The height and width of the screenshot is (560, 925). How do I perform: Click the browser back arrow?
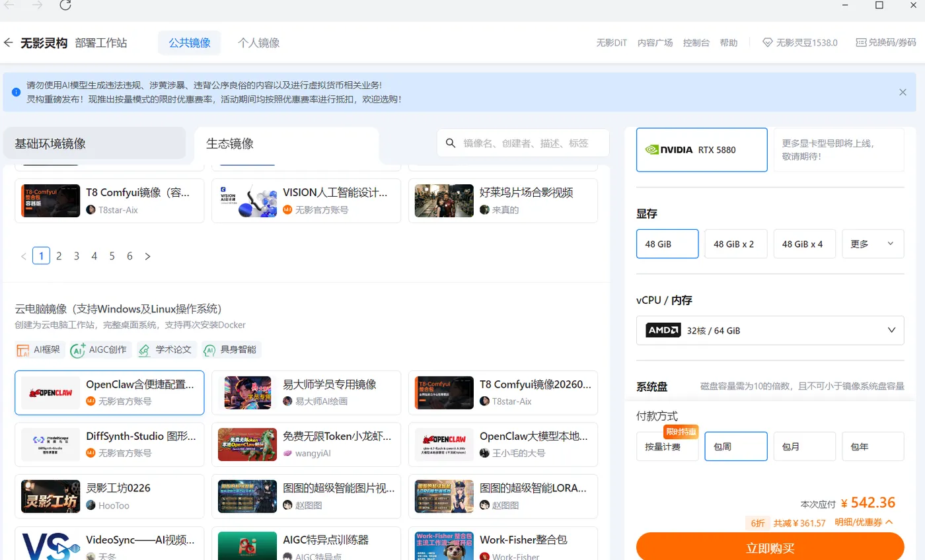pos(9,5)
